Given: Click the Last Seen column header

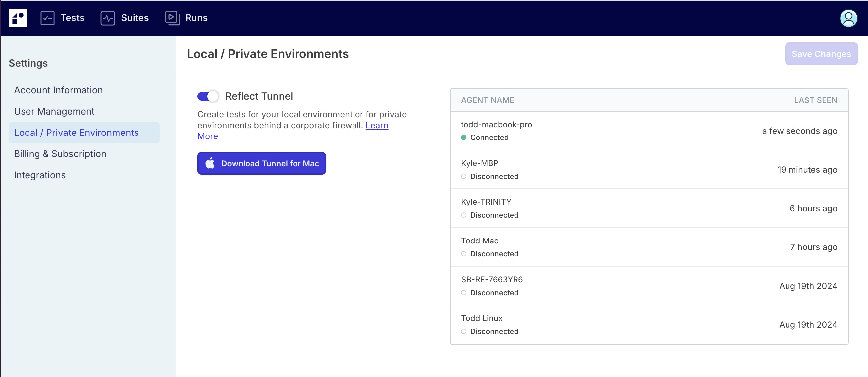Looking at the screenshot, I should point(815,100).
